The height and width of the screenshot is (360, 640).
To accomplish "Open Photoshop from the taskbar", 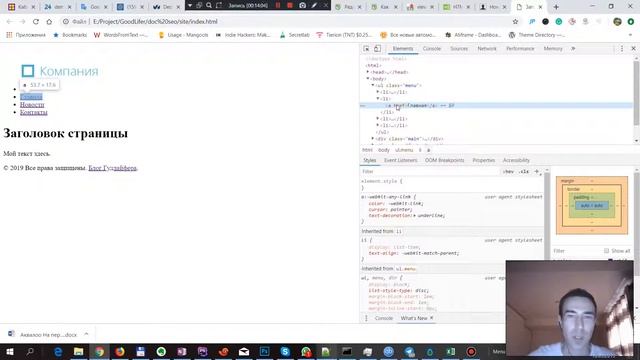I will pyautogui.click(x=264, y=351).
